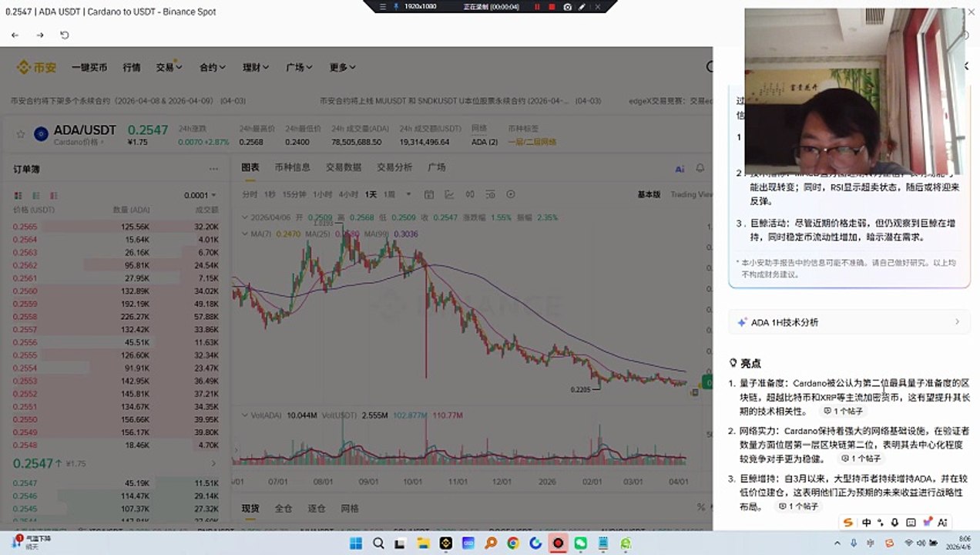The height and width of the screenshot is (555, 980).
Task: Reload the page with refresh icon
Action: pos(65,35)
